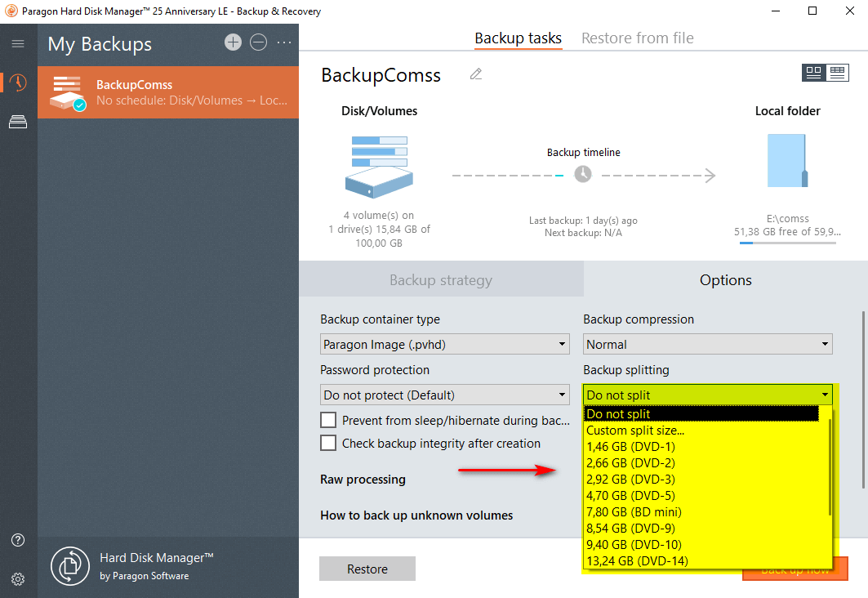Click the Options panel vertical scrollbar

(x=863, y=399)
